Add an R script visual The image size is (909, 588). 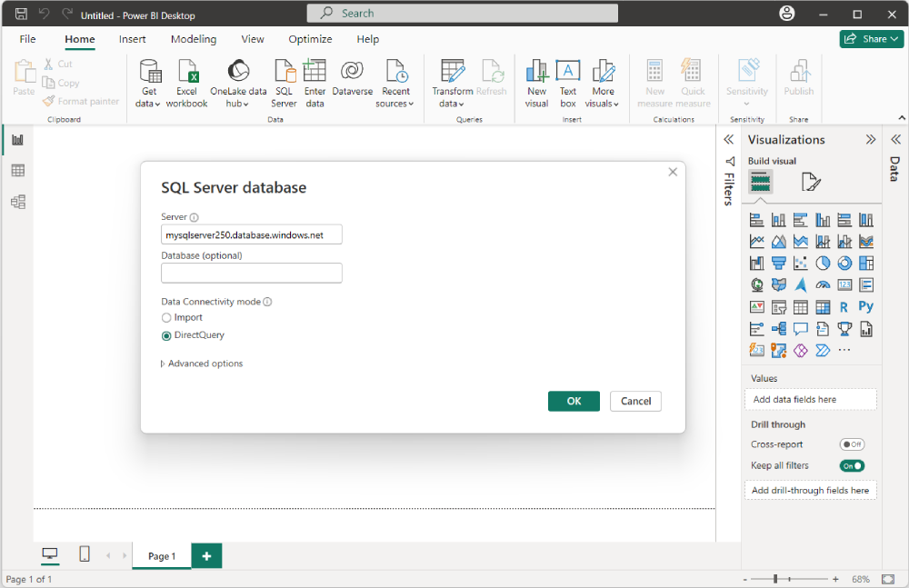[844, 307]
